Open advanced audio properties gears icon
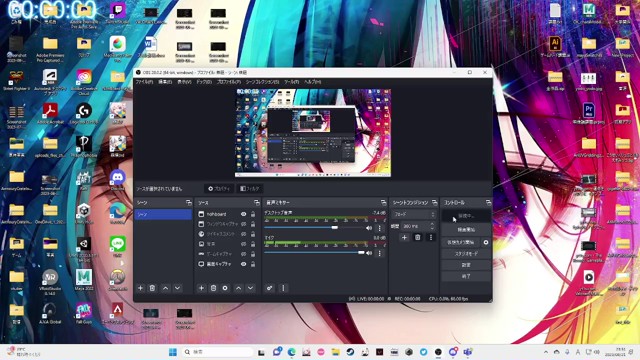The width and height of the screenshot is (640, 360). coord(269,288)
